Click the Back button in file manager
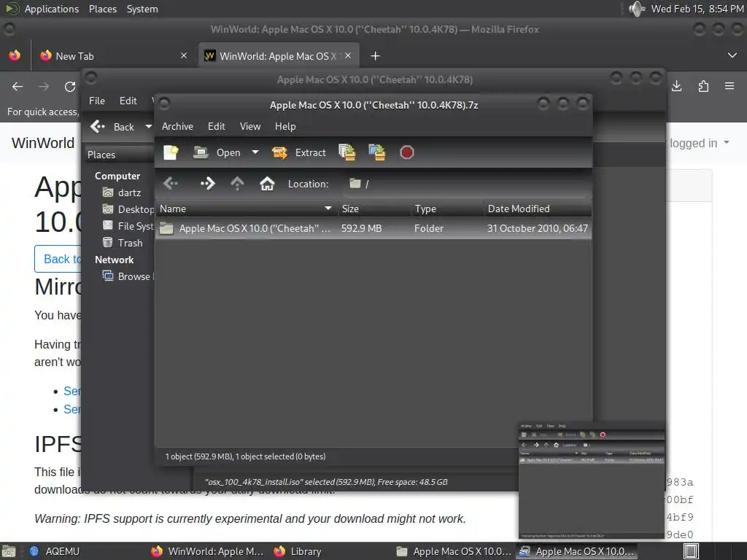Screen dimensions: 747x560 click(112, 127)
